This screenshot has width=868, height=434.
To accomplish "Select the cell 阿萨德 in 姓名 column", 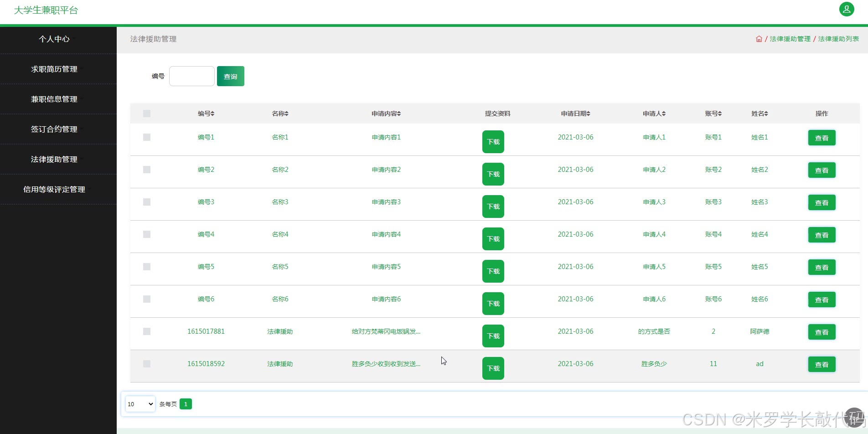I will pos(759,331).
